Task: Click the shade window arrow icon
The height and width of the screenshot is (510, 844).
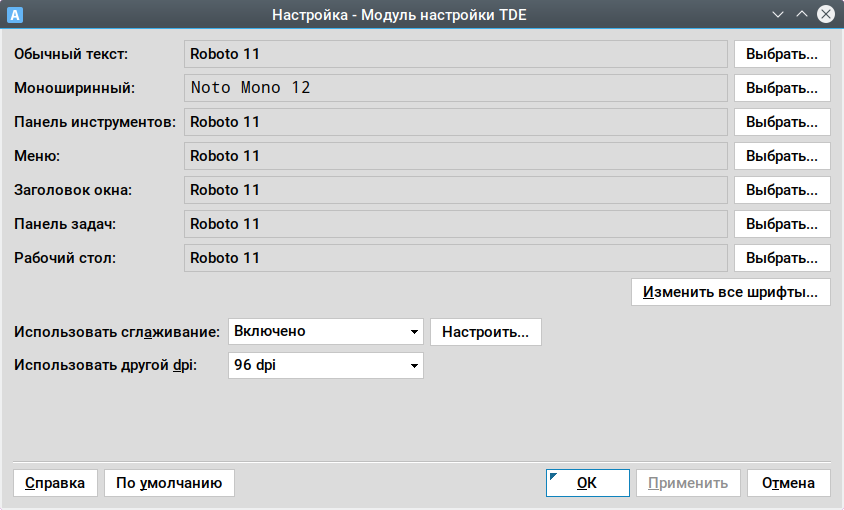Action: [778, 15]
